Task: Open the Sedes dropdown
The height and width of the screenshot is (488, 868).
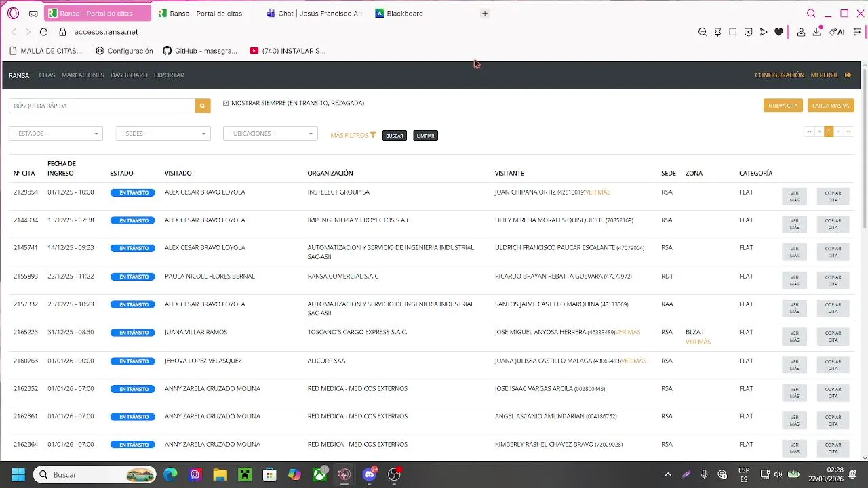Action: point(163,134)
